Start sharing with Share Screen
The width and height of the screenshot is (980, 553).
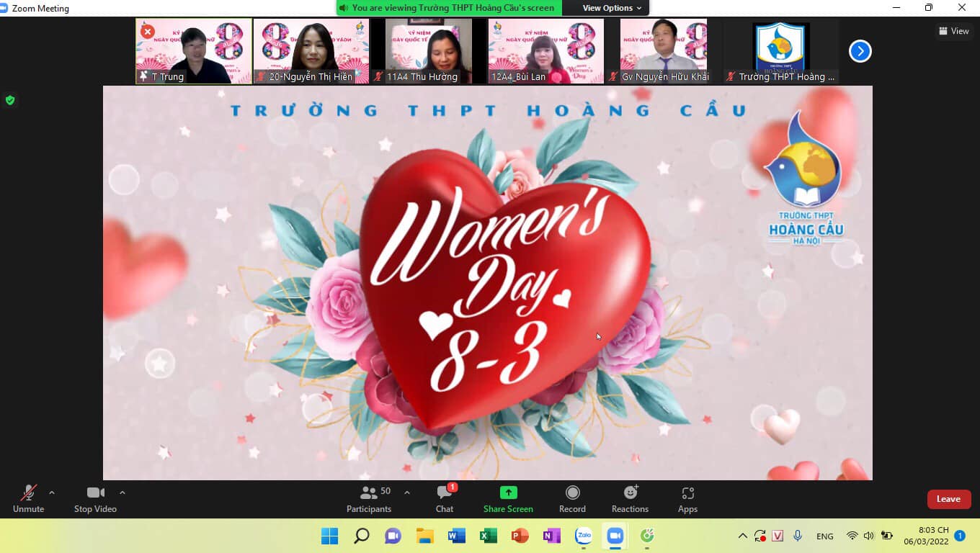(508, 499)
